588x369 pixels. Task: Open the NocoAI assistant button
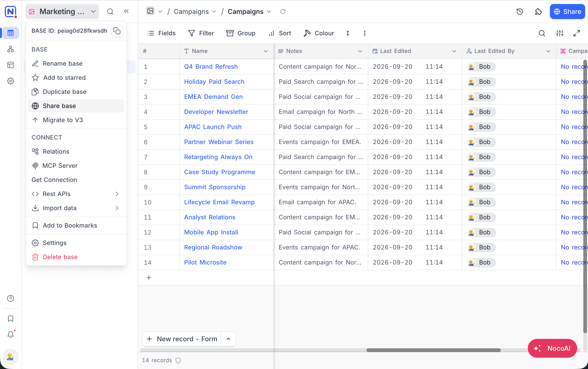pyautogui.click(x=552, y=348)
